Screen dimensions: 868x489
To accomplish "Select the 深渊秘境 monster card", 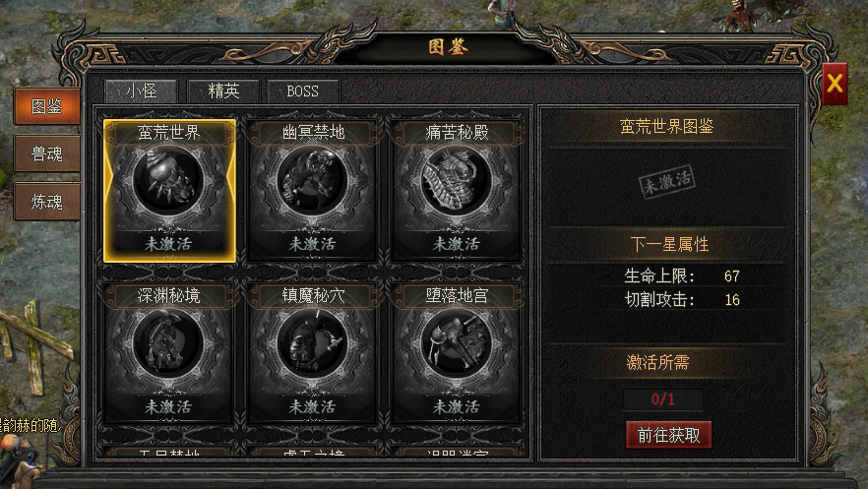I will [169, 354].
